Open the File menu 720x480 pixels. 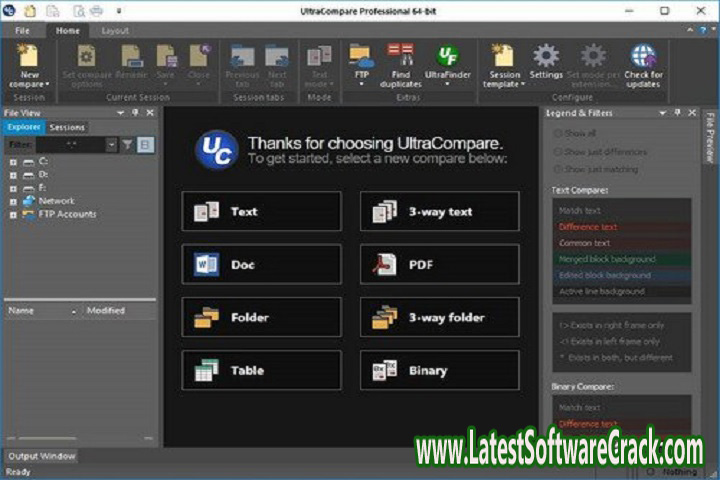click(x=22, y=31)
